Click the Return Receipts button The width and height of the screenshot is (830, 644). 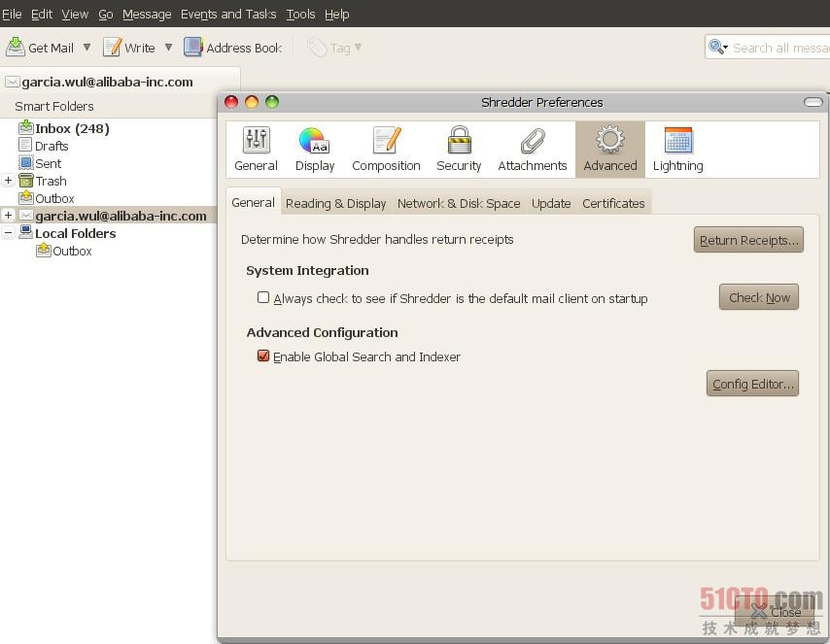pos(748,240)
